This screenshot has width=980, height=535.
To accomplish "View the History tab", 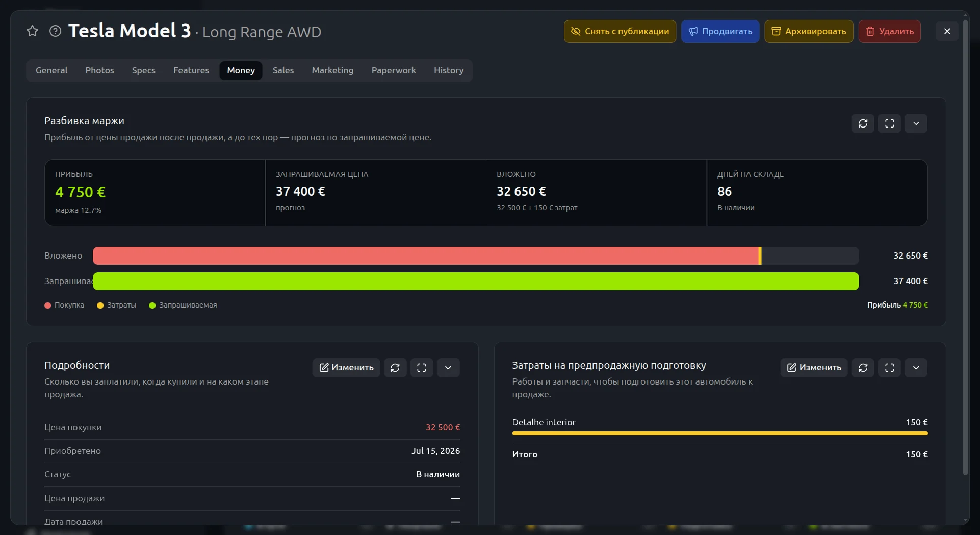I will click(449, 70).
